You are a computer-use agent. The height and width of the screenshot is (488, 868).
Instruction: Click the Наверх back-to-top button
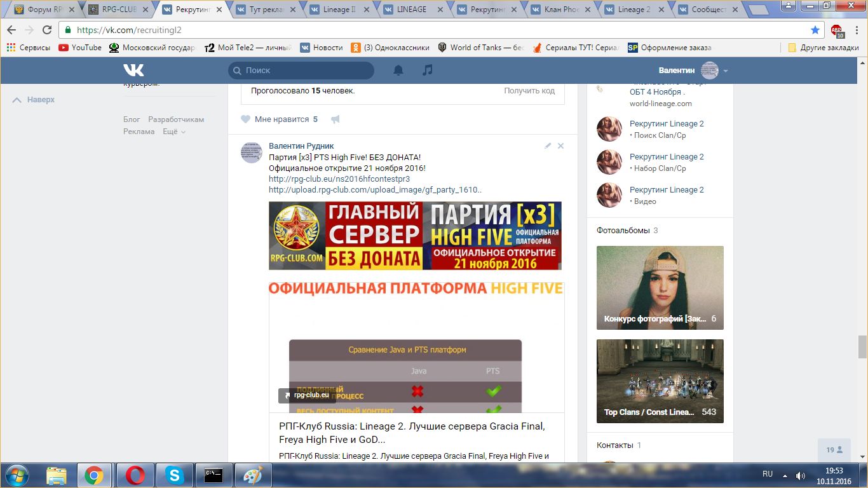point(34,100)
